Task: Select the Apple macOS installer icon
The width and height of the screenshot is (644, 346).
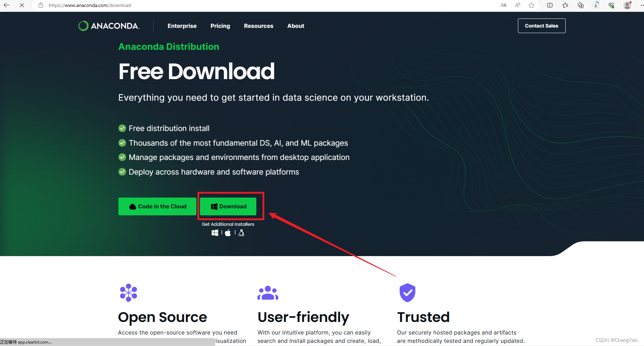Action: [228, 233]
